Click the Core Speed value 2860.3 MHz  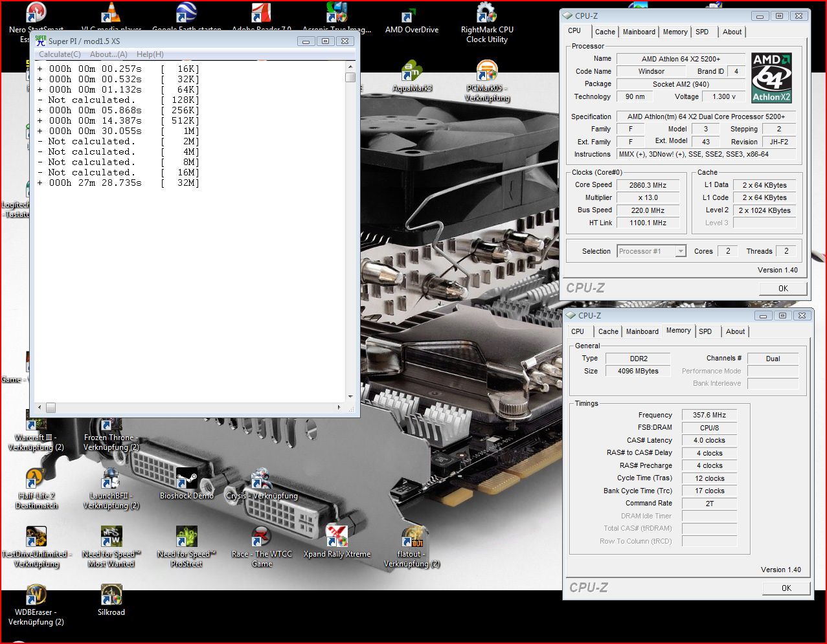click(x=648, y=185)
